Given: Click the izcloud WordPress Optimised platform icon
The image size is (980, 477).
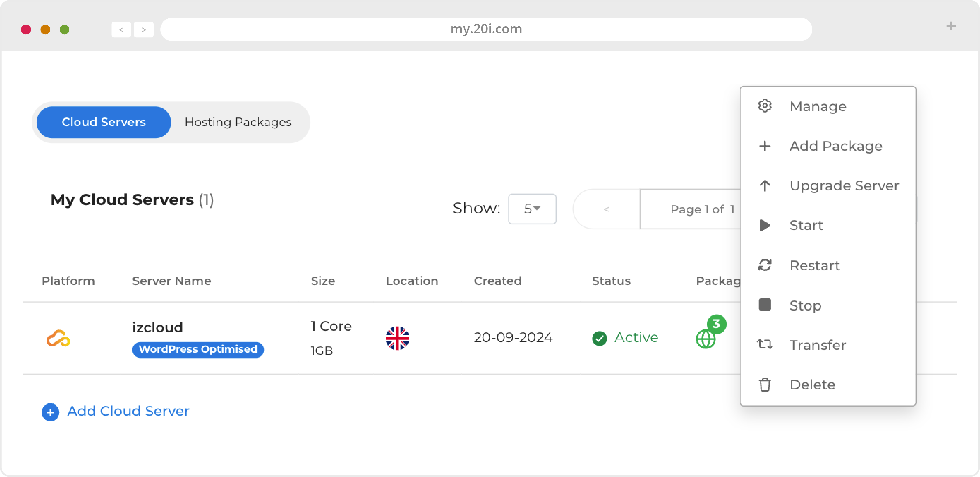Looking at the screenshot, I should [59, 338].
